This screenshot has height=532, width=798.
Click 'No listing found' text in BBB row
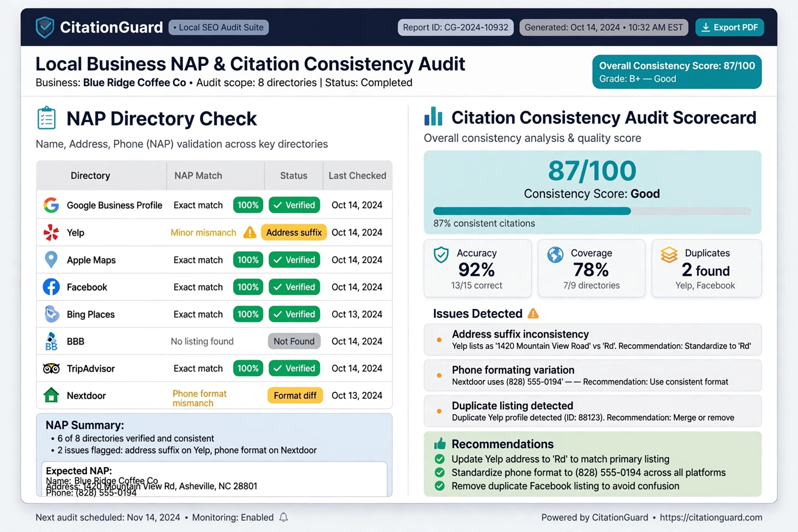(202, 342)
